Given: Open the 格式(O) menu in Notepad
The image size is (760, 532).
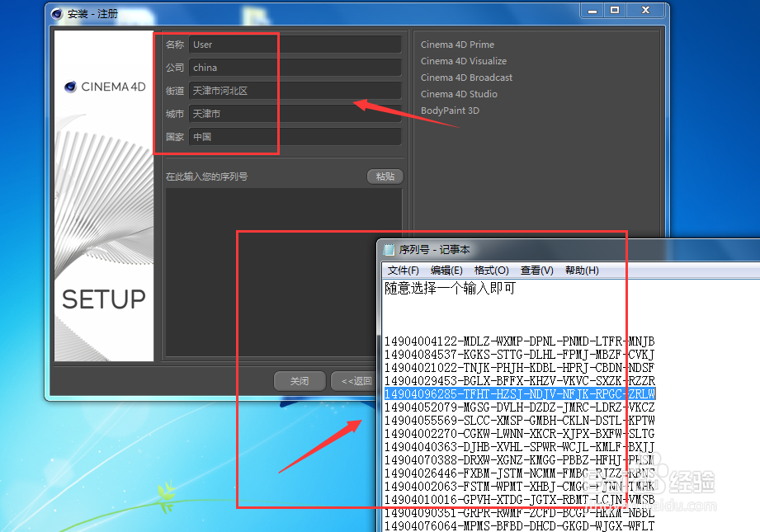Looking at the screenshot, I should pos(492,271).
